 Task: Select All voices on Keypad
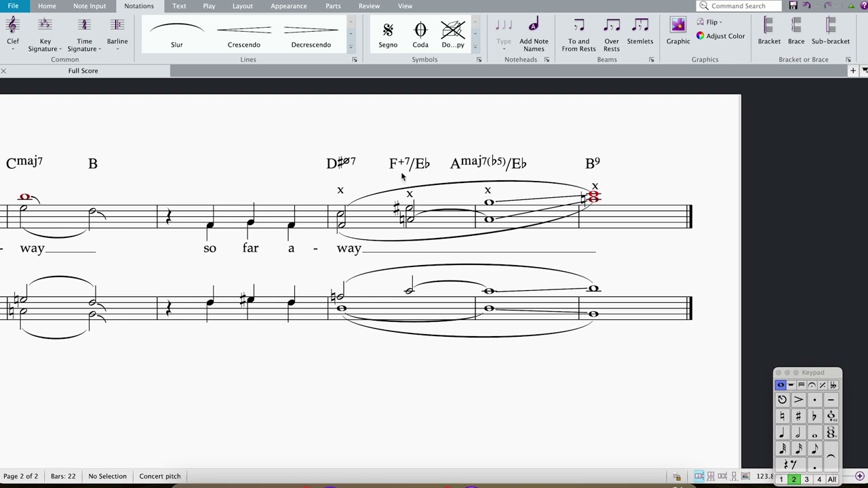pos(831,479)
